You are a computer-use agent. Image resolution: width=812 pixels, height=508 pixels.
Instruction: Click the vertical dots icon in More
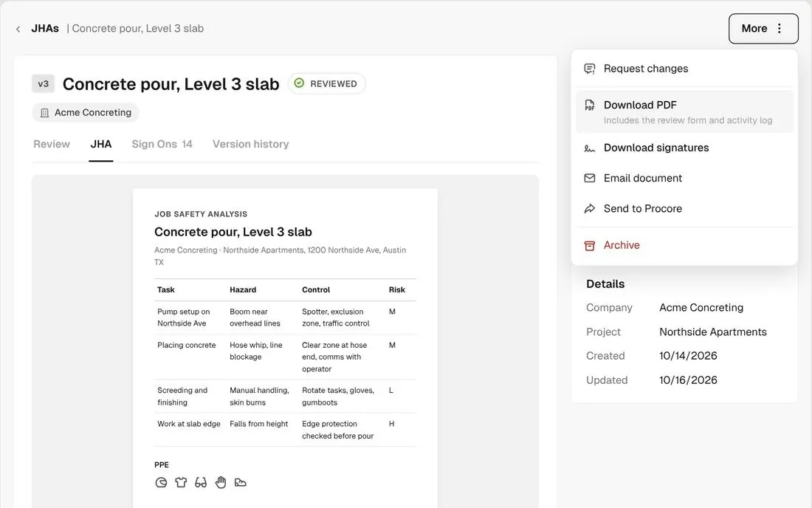pyautogui.click(x=780, y=29)
